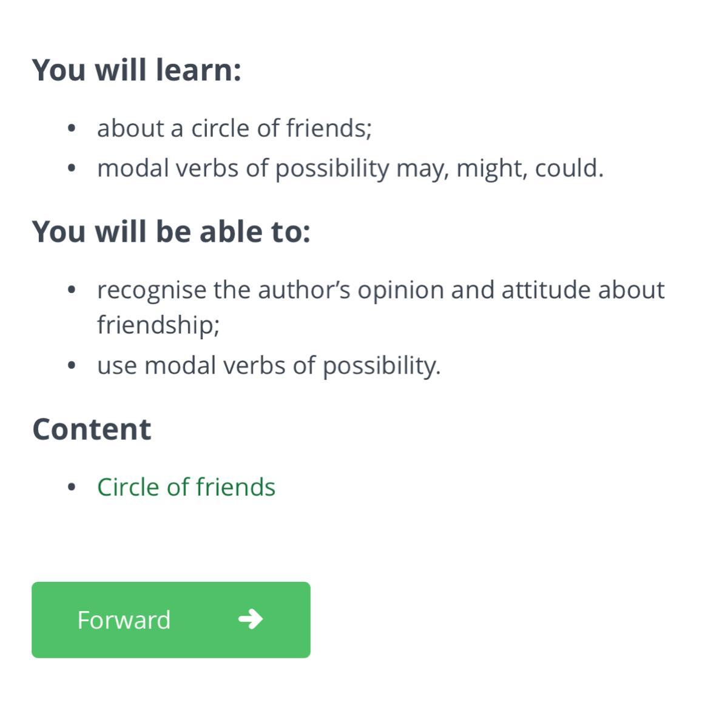Click bullet before 'modal verbs of possibility may'
728x728 pixels.
pyautogui.click(x=72, y=168)
